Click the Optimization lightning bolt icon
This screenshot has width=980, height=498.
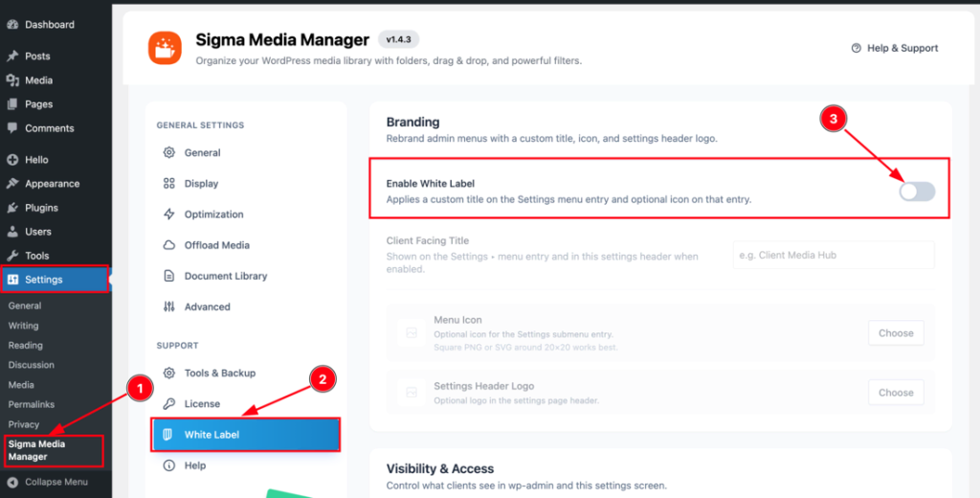168,214
